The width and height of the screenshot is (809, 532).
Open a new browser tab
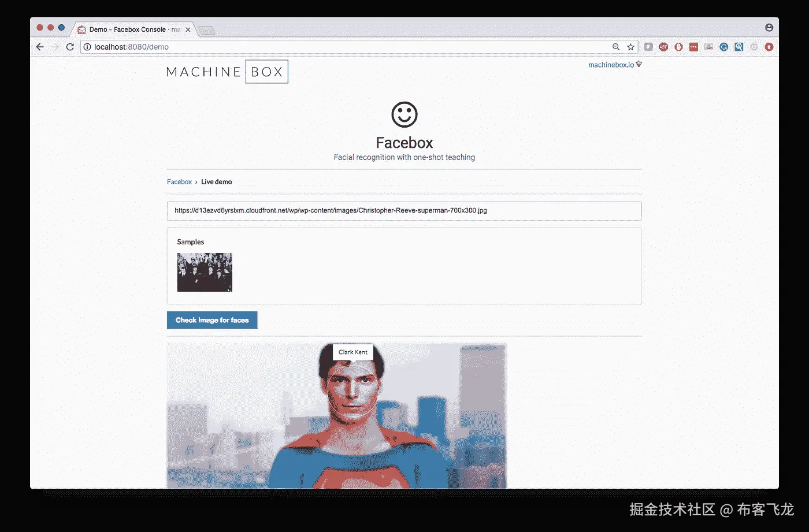(x=206, y=30)
